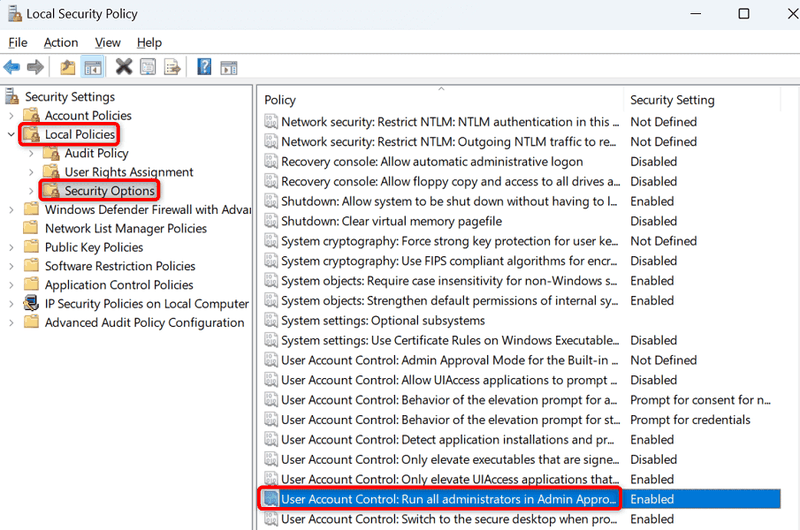Click the Account Policies folder icon
Image resolution: width=800 pixels, height=530 pixels.
[x=32, y=115]
